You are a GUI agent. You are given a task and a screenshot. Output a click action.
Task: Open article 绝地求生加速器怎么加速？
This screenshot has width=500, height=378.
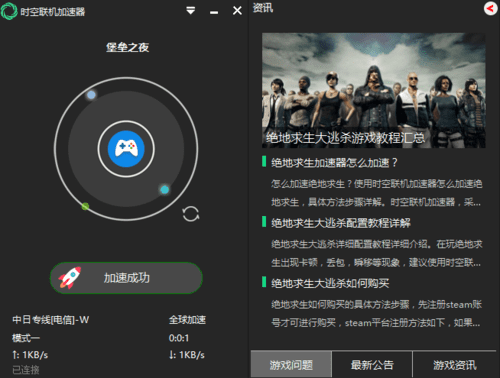334,163
